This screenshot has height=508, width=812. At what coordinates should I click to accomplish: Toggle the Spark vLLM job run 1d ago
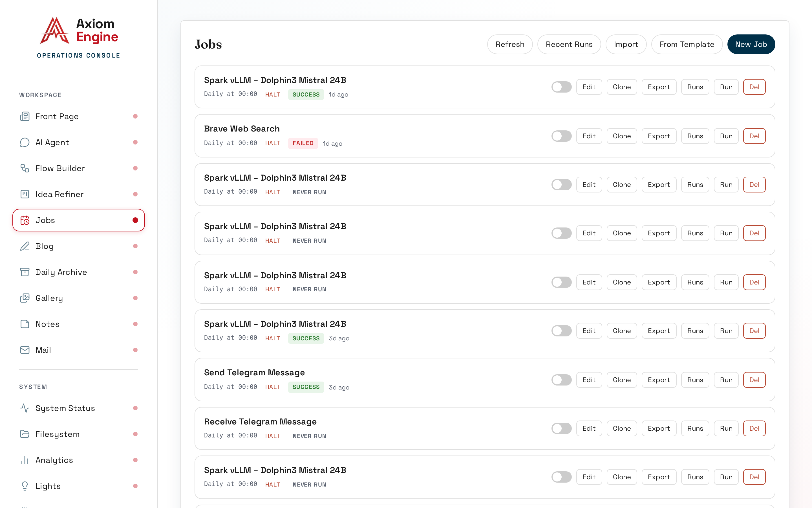pyautogui.click(x=561, y=87)
